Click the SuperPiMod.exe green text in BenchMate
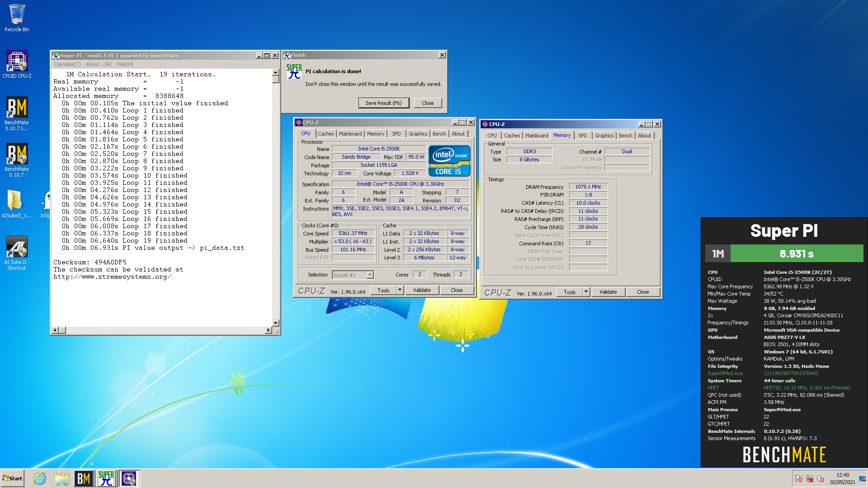The image size is (868, 488). tap(725, 373)
